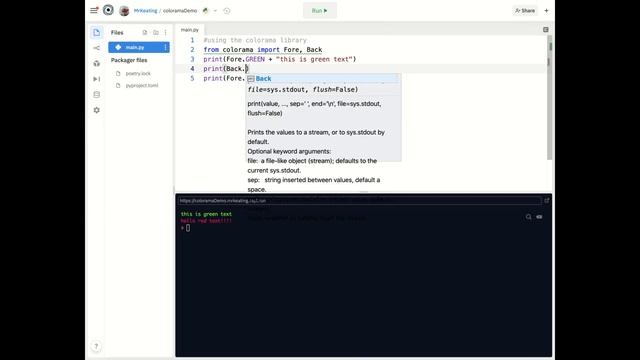The width and height of the screenshot is (640, 360).
Task: Click the console prompt cursor
Action: 188,228
